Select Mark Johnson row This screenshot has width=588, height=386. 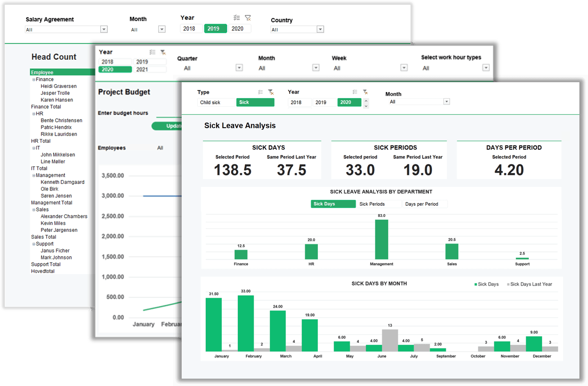coord(56,258)
